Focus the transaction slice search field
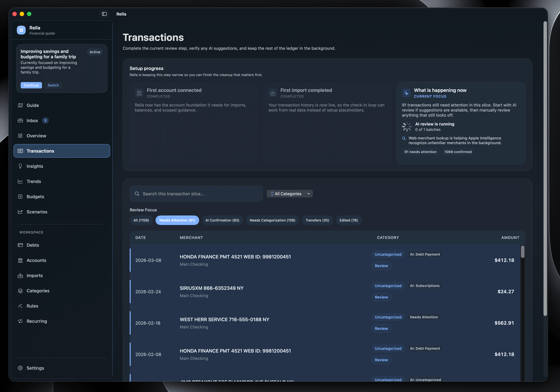 click(x=196, y=194)
